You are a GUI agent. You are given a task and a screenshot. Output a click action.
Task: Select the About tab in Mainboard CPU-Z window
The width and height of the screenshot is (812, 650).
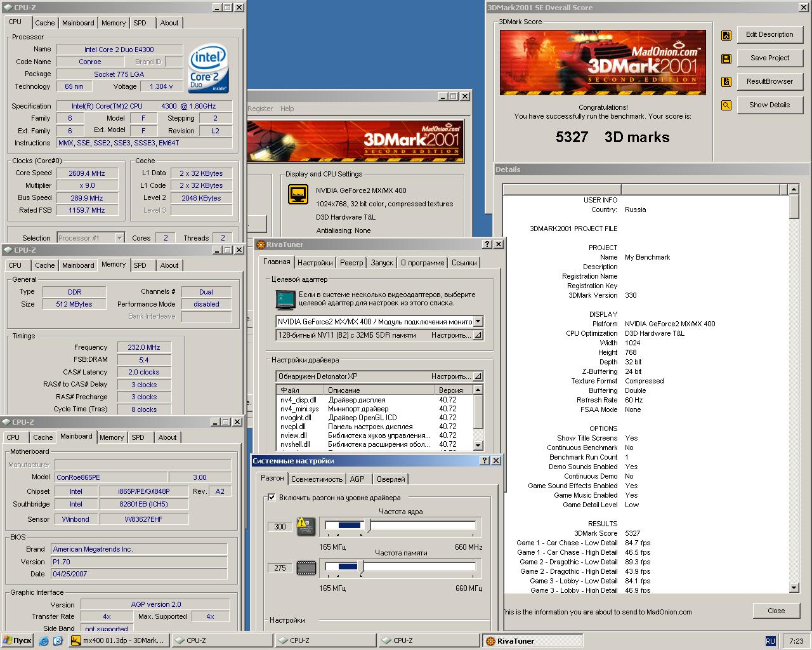167,437
